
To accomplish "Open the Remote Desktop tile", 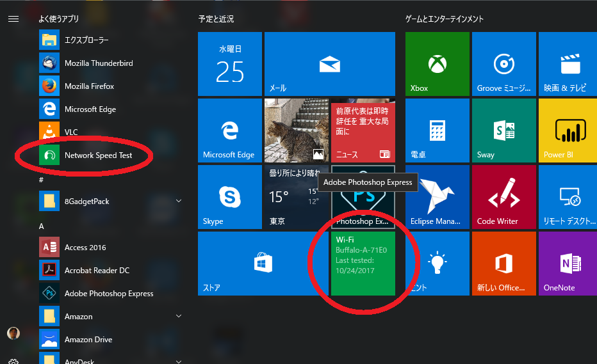I will (x=568, y=197).
